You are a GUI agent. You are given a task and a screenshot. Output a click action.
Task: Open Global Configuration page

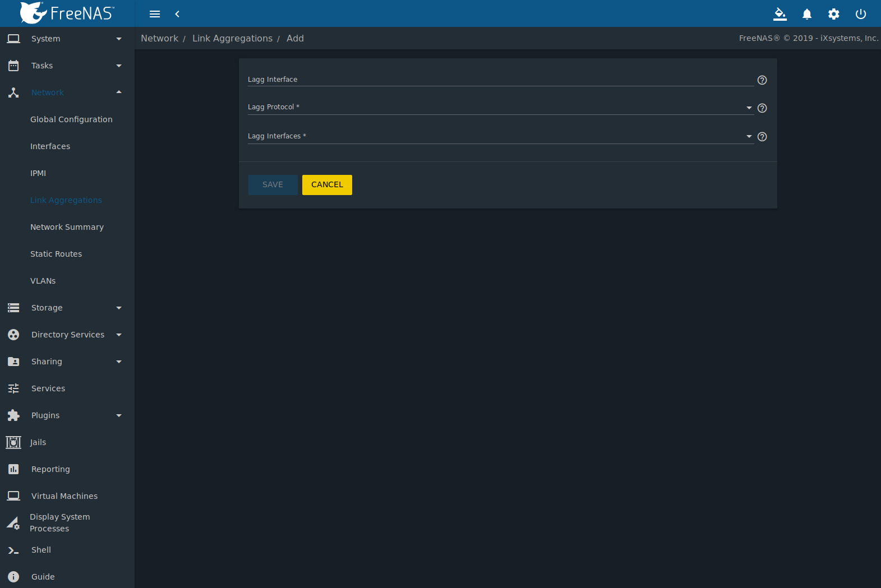click(x=71, y=119)
